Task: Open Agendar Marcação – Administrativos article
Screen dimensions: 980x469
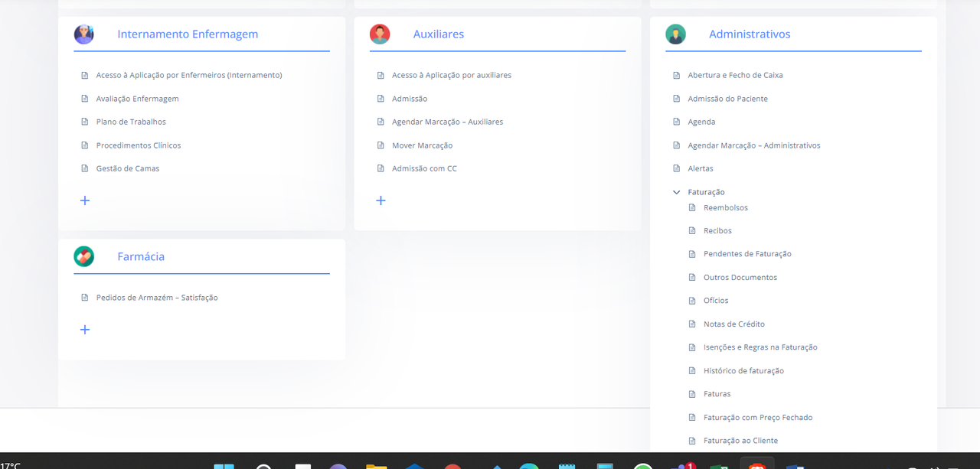Action: coord(754,145)
